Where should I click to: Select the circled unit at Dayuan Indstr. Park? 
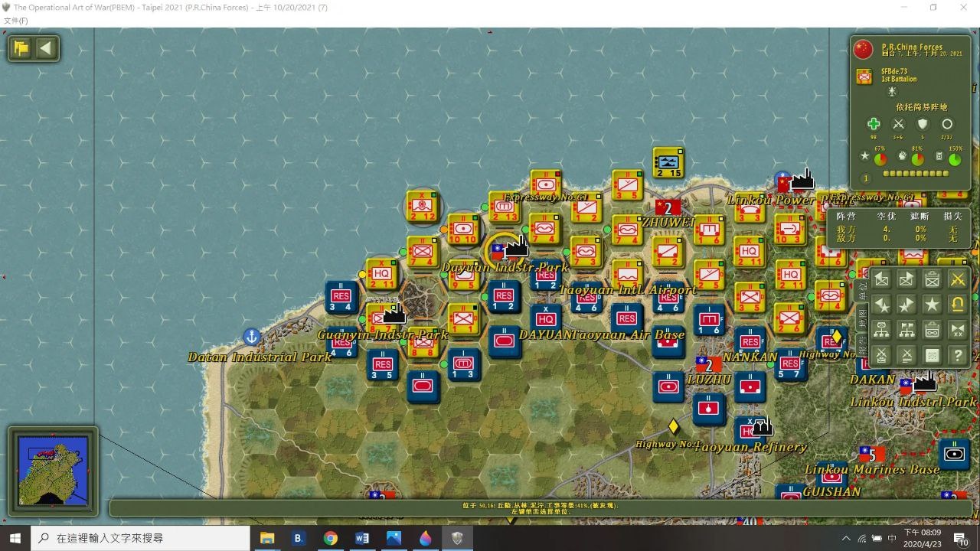(x=505, y=249)
